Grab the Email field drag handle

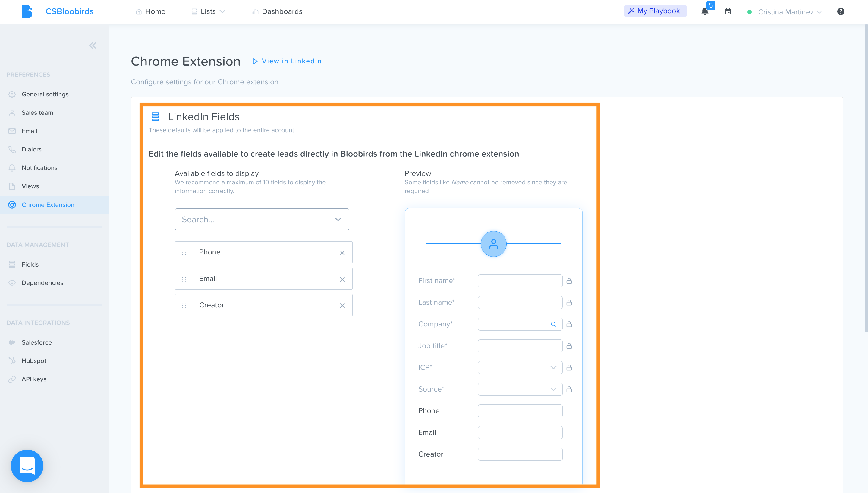[184, 279]
